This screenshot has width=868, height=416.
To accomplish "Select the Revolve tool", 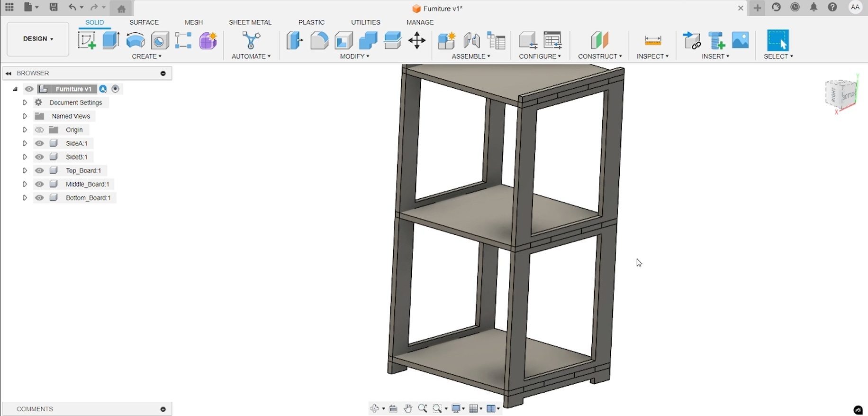I will pos(136,40).
